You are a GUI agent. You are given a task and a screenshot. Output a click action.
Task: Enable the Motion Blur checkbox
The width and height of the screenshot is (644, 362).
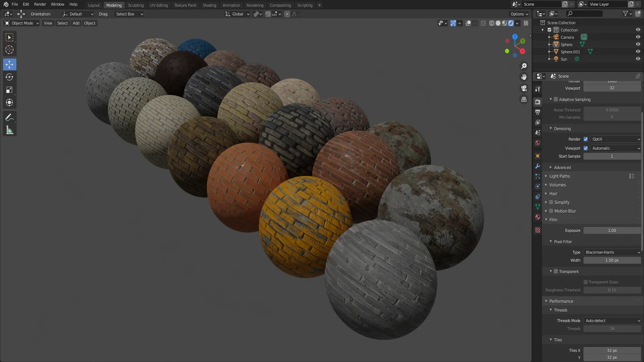click(551, 211)
